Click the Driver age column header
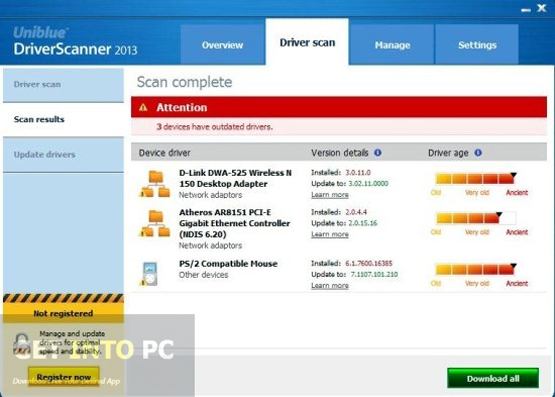This screenshot has width=555, height=397. [448, 153]
